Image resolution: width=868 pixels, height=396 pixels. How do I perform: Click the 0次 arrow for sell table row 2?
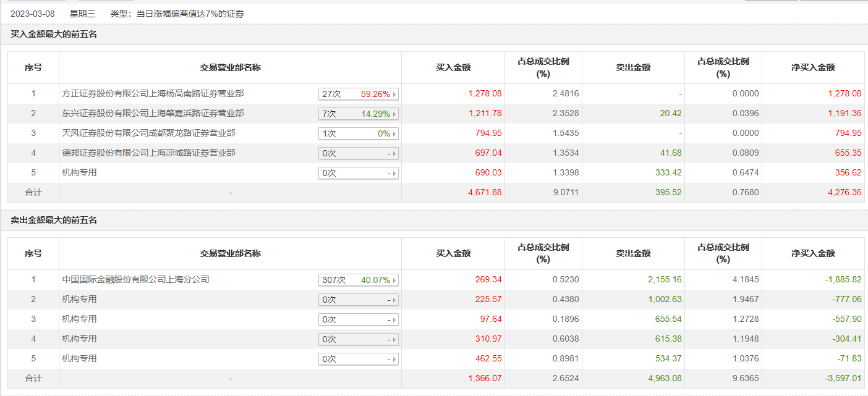tap(394, 300)
